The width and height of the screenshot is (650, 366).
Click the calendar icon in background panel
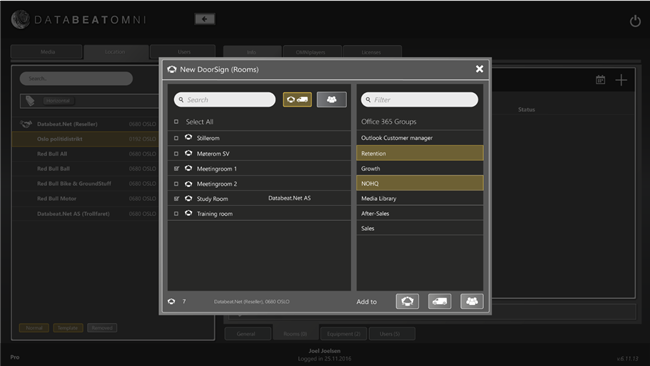point(600,80)
